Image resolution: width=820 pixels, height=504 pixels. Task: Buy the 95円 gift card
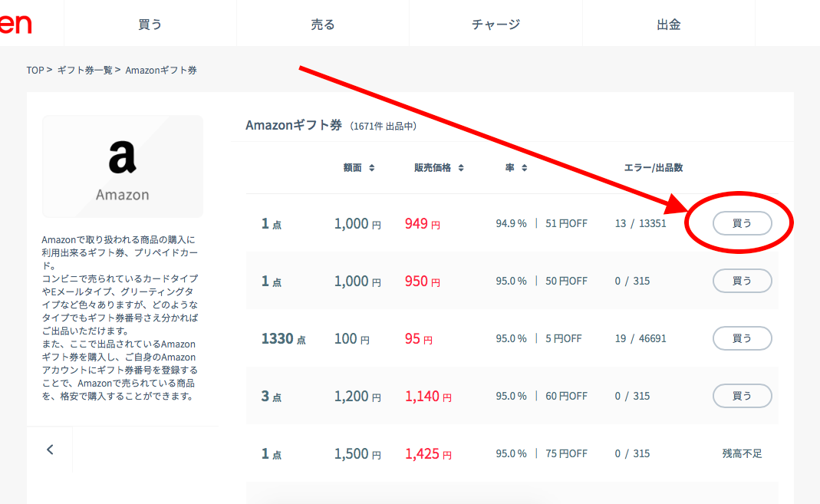[x=742, y=338]
